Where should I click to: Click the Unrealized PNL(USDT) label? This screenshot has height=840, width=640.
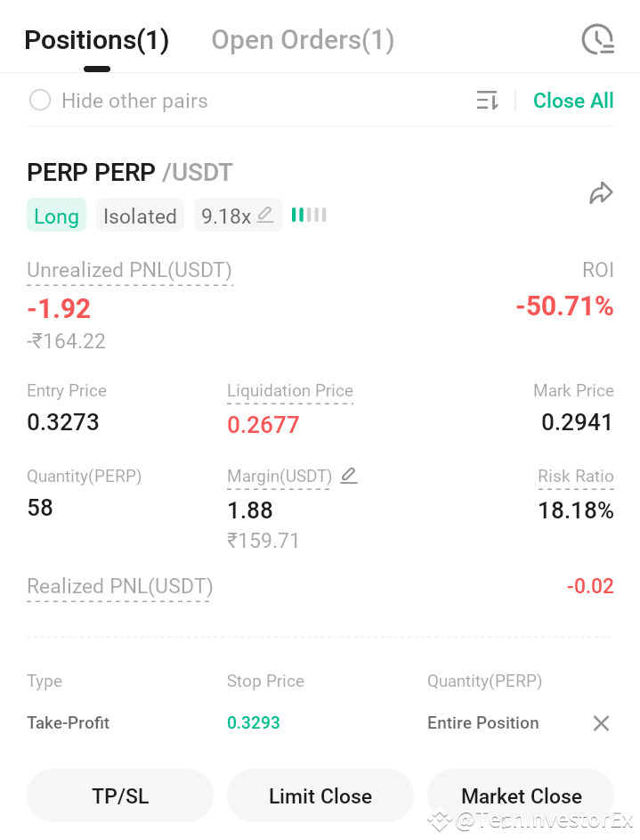pyautogui.click(x=129, y=270)
